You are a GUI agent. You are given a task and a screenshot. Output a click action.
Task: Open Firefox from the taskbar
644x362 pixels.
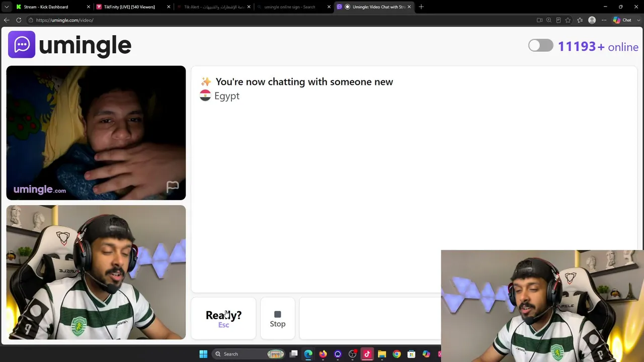(323, 354)
